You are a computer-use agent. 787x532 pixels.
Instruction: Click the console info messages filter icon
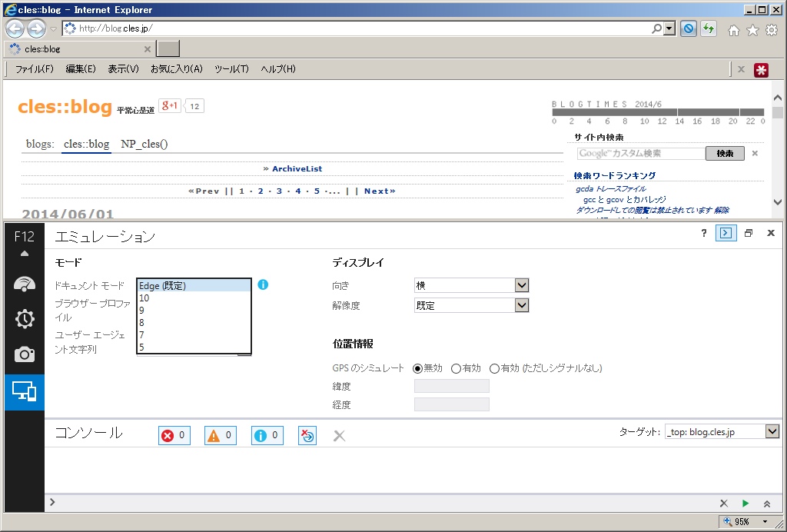pyautogui.click(x=267, y=436)
